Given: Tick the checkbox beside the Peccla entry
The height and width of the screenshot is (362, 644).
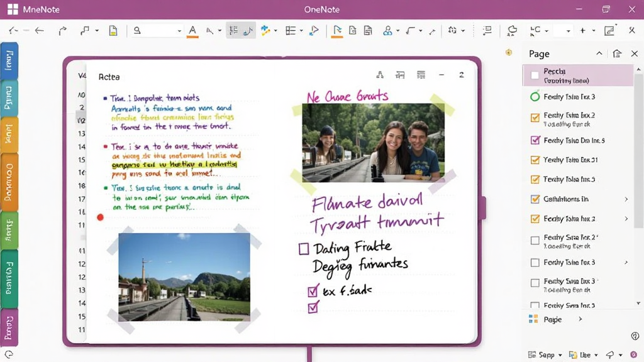Looking at the screenshot, I should pyautogui.click(x=535, y=75).
